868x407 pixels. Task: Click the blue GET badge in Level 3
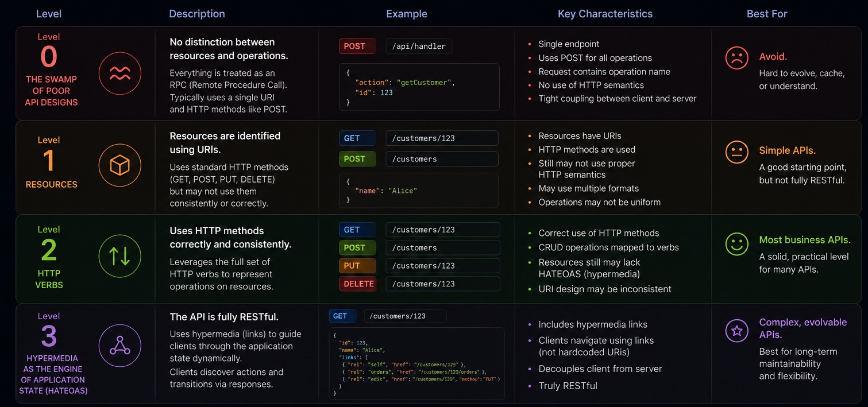coord(343,316)
